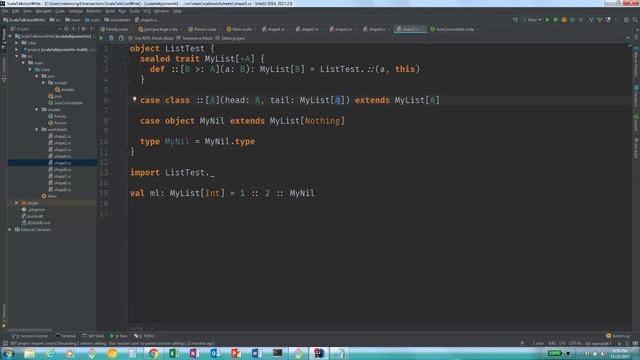This screenshot has width=640, height=360.
Task: Hide the Project tool window panel
Action: pos(91,29)
